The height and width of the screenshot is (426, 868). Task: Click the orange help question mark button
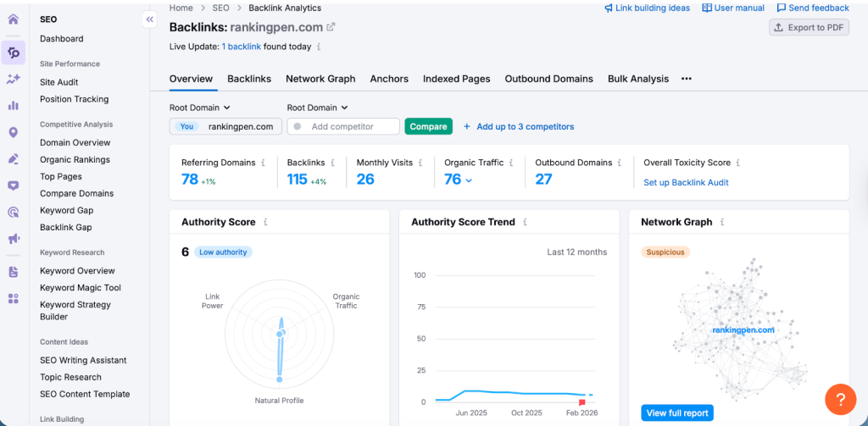tap(840, 398)
